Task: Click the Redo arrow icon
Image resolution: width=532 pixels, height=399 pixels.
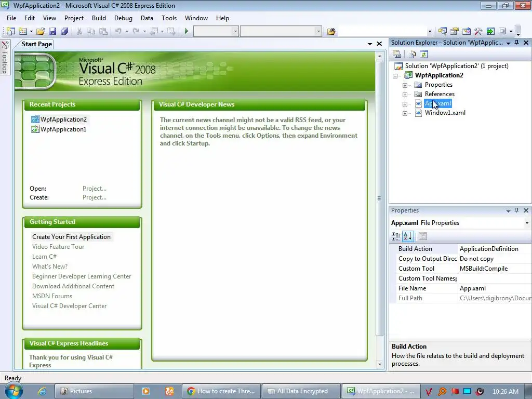Action: pyautogui.click(x=136, y=31)
